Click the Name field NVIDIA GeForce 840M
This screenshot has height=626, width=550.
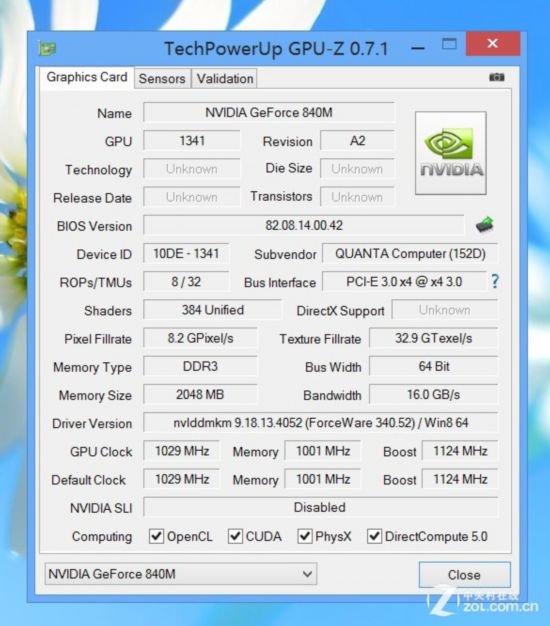(269, 113)
